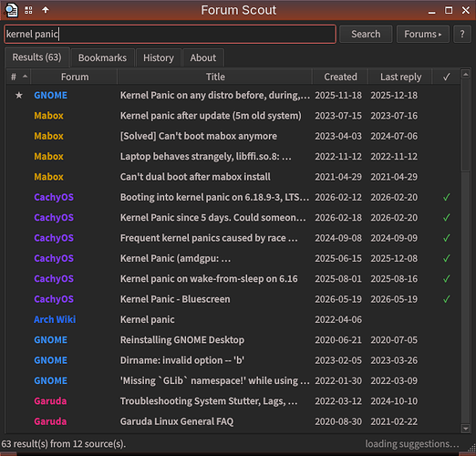The height and width of the screenshot is (456, 476).
Task: Click the four-squares grid icon in title bar
Action: point(28,10)
